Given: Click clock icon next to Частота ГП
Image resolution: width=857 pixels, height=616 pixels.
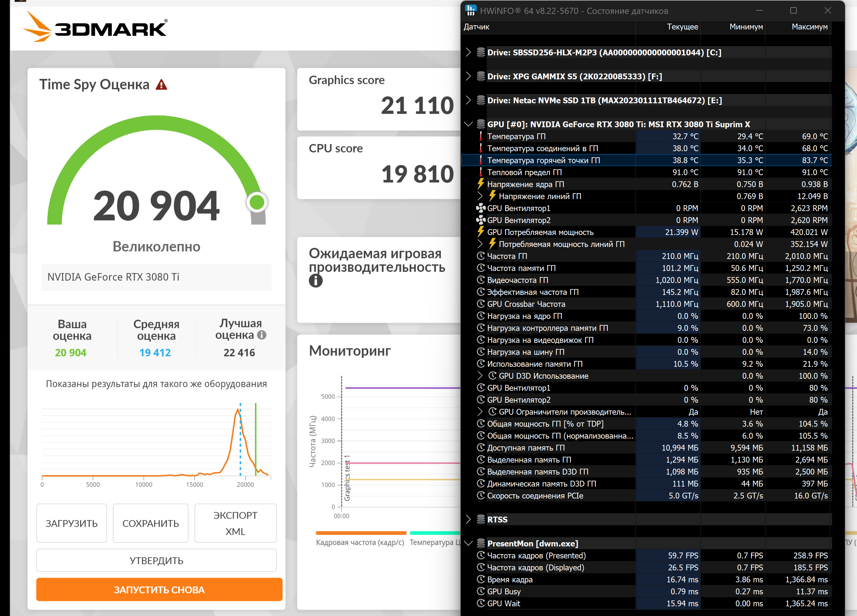Looking at the screenshot, I should 480,256.
